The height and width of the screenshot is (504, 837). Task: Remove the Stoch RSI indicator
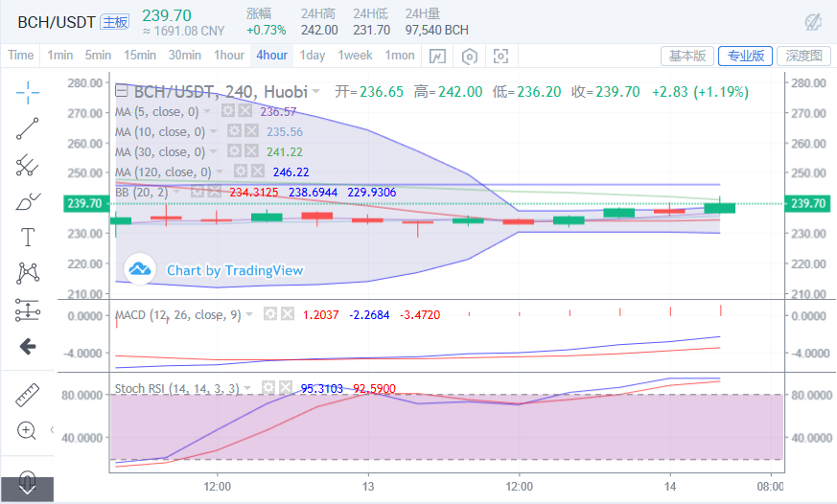pos(286,388)
